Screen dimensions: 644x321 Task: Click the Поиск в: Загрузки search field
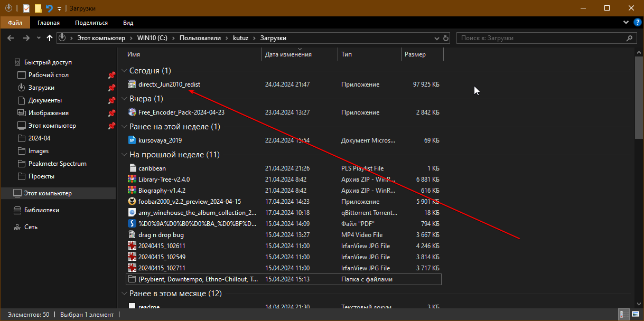pos(539,38)
